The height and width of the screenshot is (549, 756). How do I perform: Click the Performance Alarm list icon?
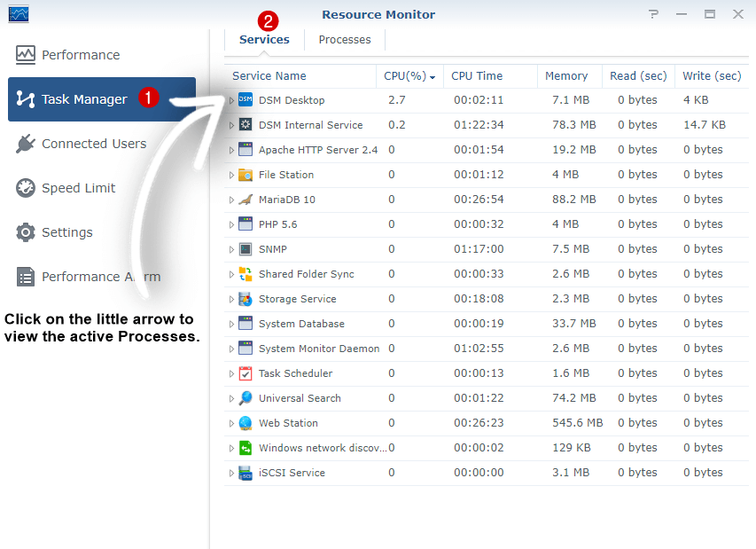pos(26,277)
